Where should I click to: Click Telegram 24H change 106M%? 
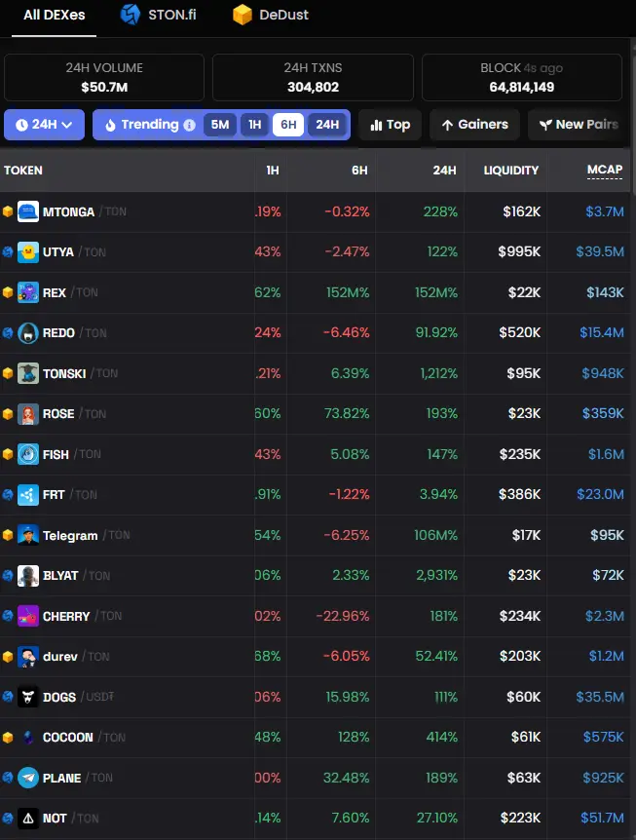436,535
